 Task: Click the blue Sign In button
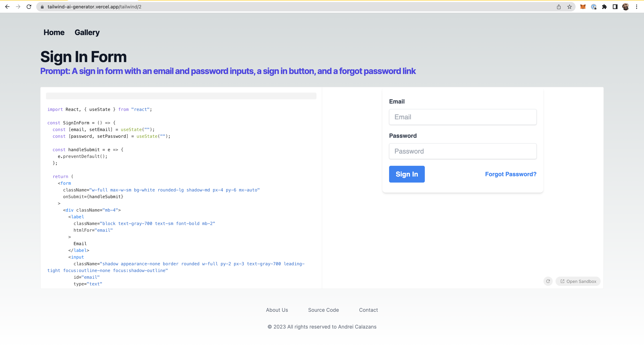(407, 174)
